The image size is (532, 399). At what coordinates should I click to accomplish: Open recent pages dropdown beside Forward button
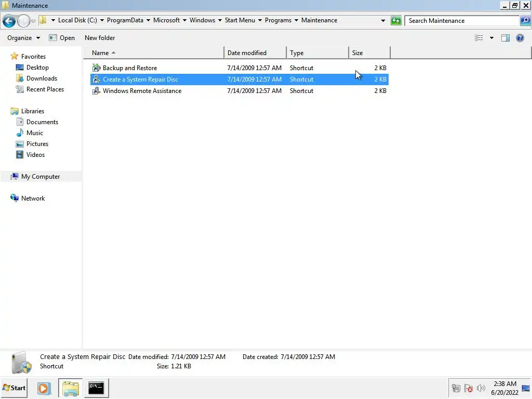pyautogui.click(x=33, y=21)
